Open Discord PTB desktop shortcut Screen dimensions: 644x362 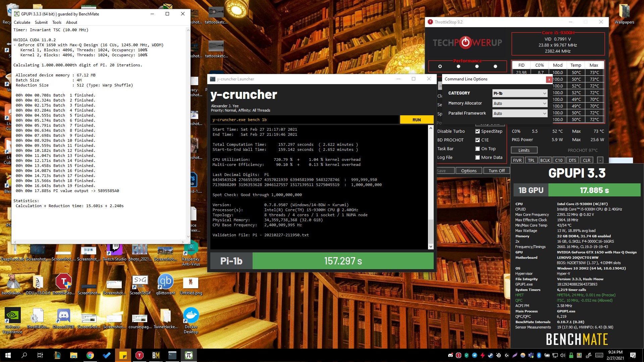[x=63, y=318]
